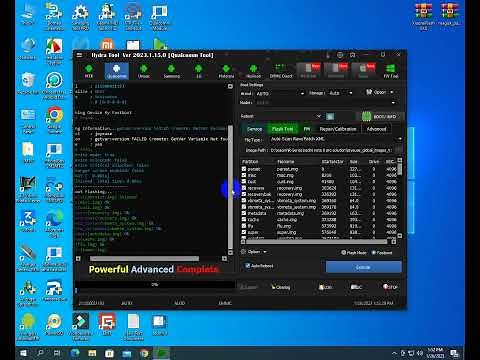Viewport: 480px width, 360px height.
Task: Uncheck the misc partition checkbox
Action: point(244,175)
